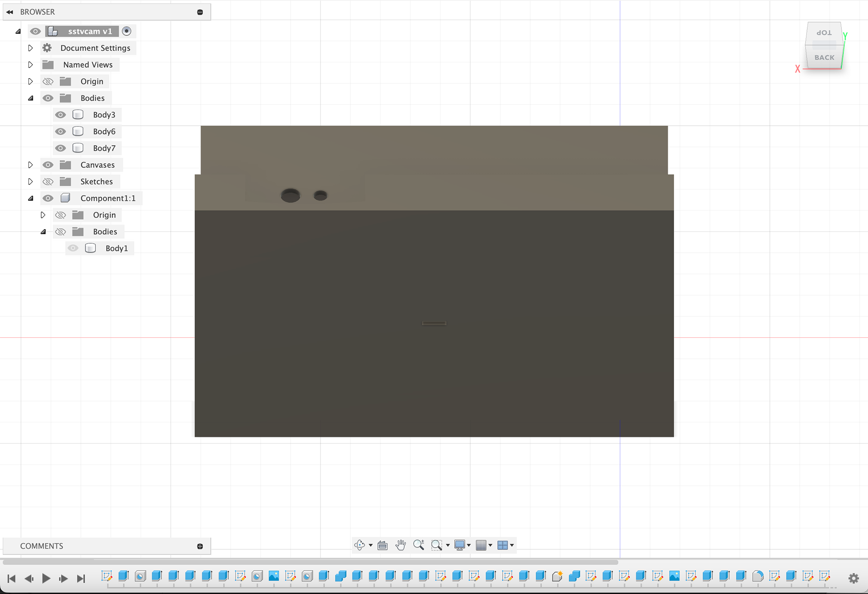
Task: Click the timeline horizontal scrollbar
Action: [x=310, y=562]
